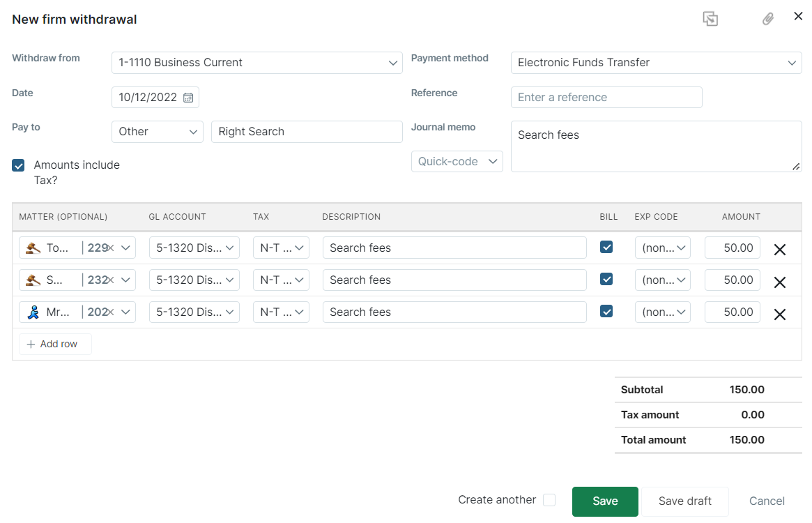Open Exp code dropdown in matter 232 row
Screen dimensions: 812x523
coord(663,280)
